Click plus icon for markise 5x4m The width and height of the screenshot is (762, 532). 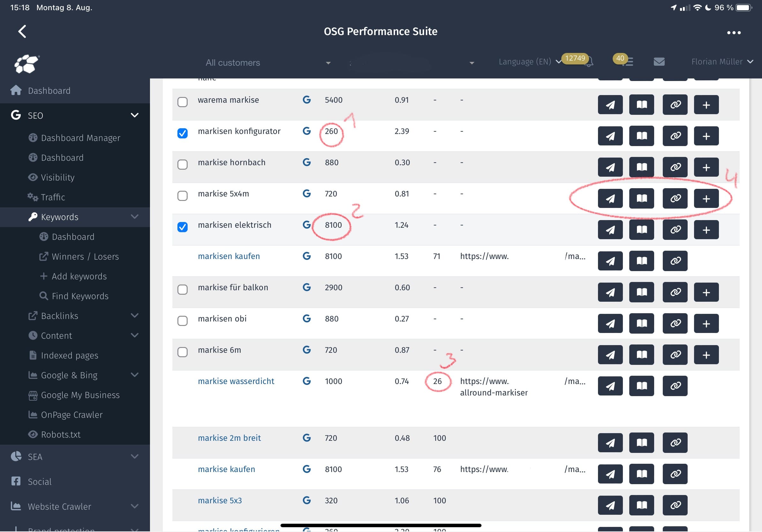pos(706,198)
